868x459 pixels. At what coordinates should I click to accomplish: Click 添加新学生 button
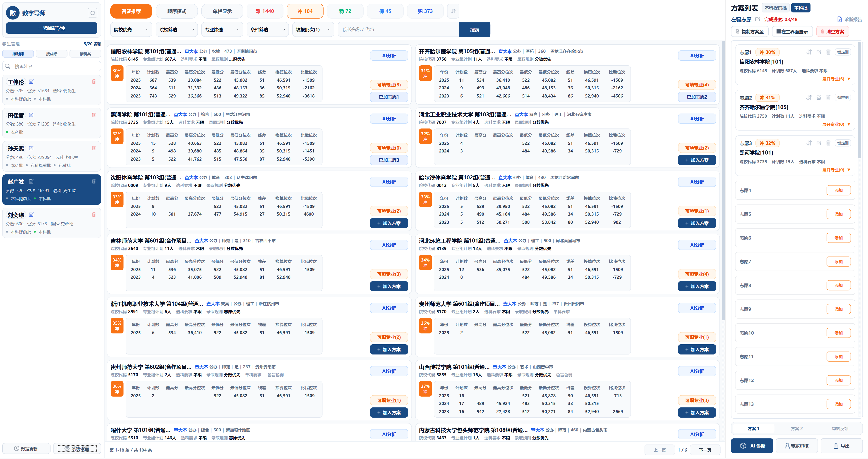tap(52, 28)
